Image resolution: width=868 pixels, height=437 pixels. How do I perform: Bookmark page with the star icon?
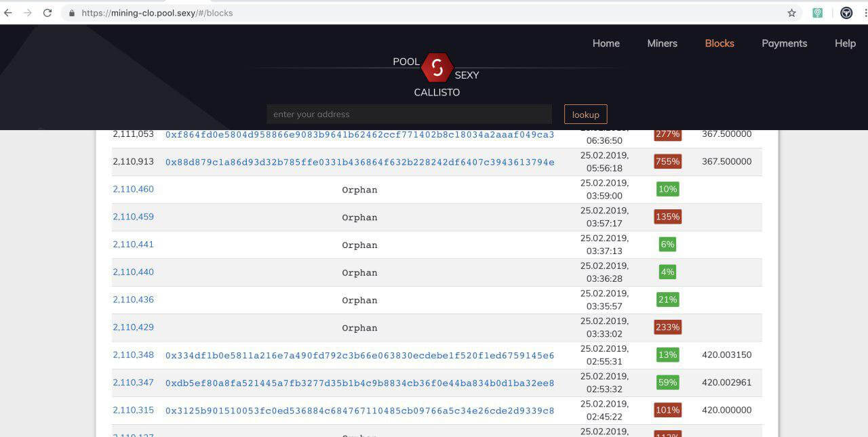coord(791,13)
